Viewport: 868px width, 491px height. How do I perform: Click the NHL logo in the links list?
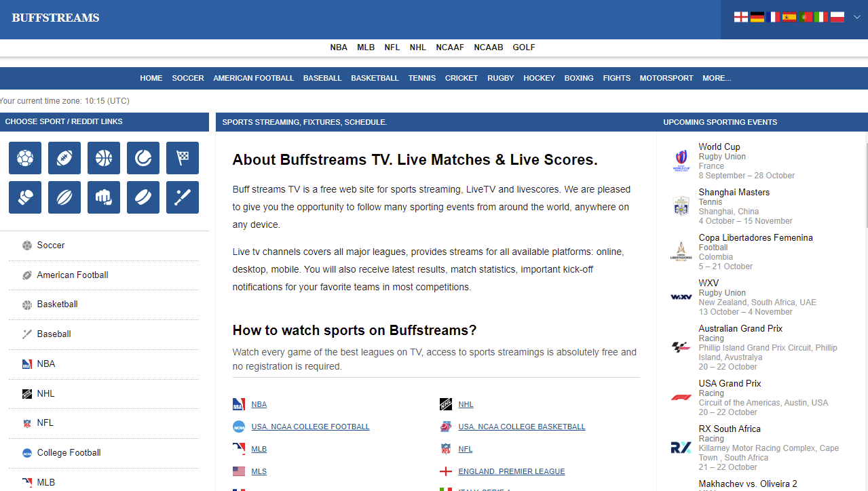click(446, 404)
